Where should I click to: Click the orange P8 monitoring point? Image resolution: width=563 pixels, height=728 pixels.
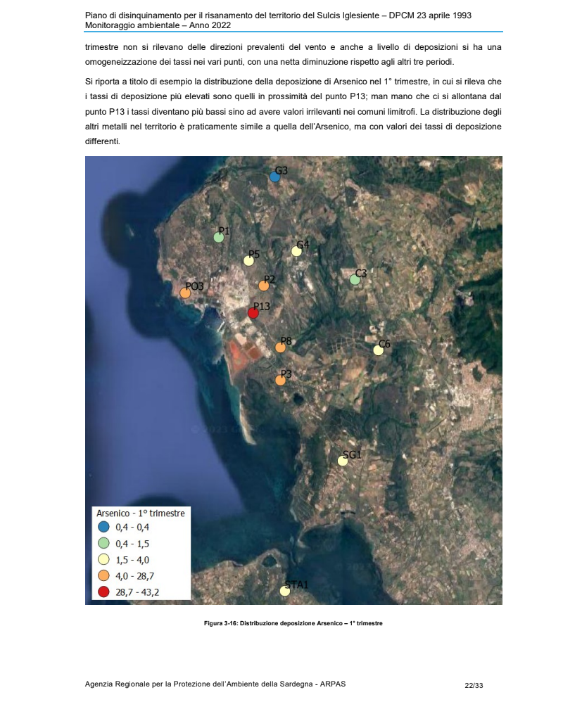[280, 347]
